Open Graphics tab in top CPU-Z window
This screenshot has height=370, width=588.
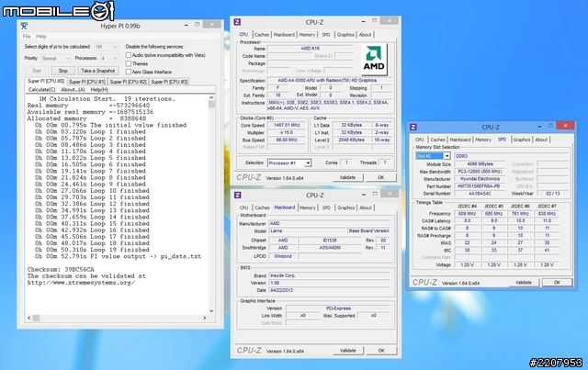pos(345,35)
